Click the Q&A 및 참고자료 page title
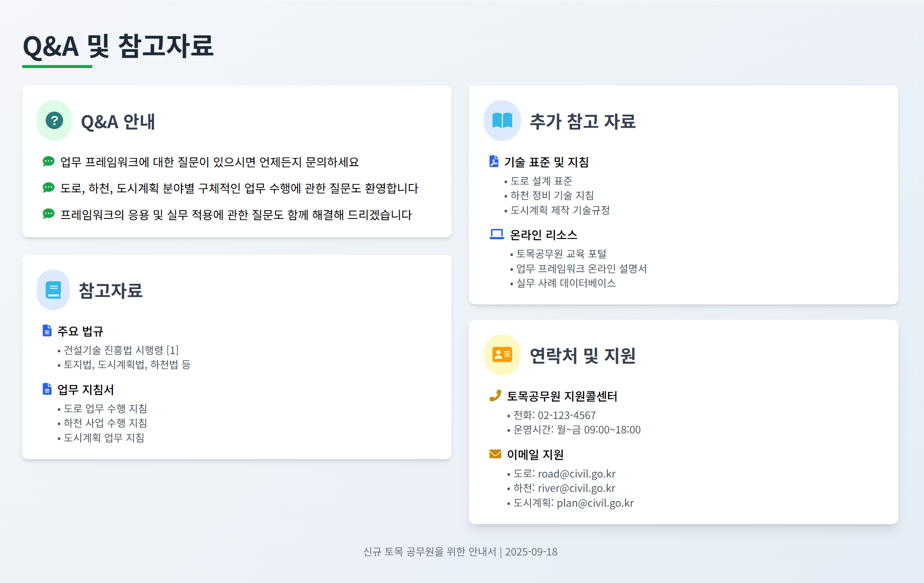Viewport: 924px width, 583px height. pos(118,46)
